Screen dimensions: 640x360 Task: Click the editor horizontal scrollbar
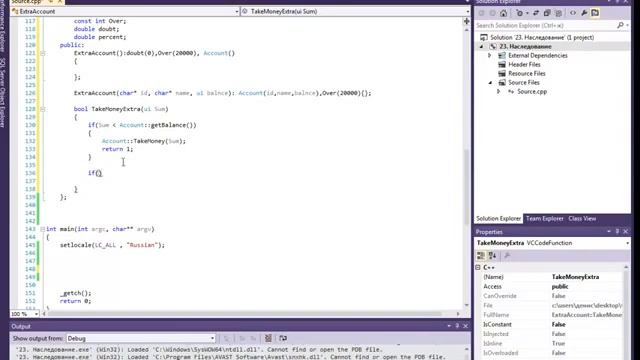251,314
